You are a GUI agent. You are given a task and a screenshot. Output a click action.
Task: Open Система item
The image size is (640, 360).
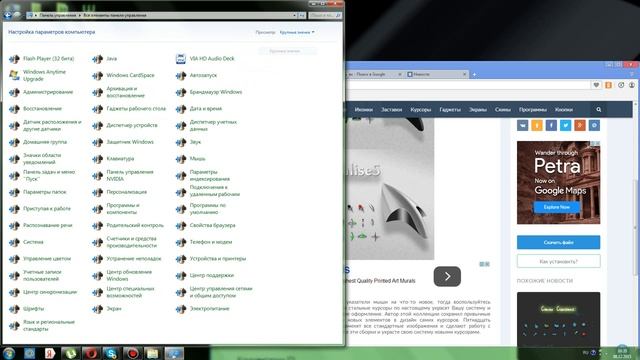[27, 242]
